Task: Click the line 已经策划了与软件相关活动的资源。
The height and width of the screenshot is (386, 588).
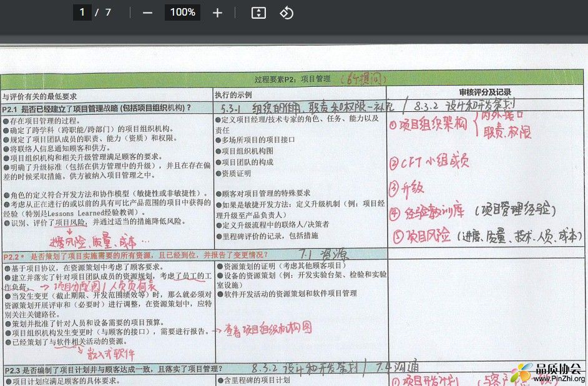Action: point(66,342)
